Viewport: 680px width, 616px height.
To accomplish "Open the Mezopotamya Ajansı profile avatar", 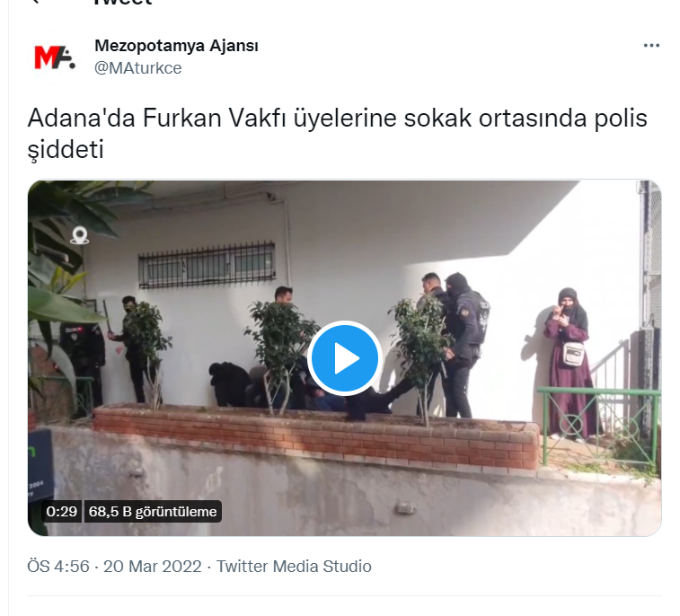I will pos(55,57).
